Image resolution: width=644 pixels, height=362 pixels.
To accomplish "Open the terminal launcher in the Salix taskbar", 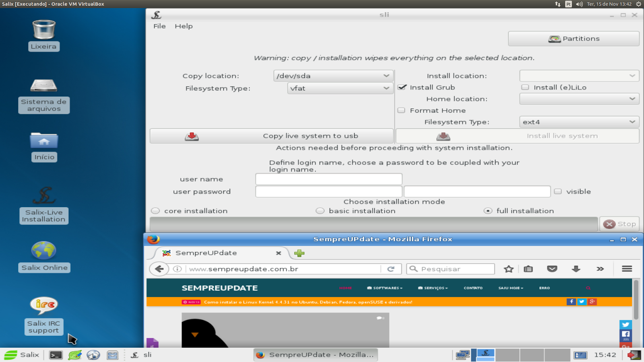I will pos(56,355).
